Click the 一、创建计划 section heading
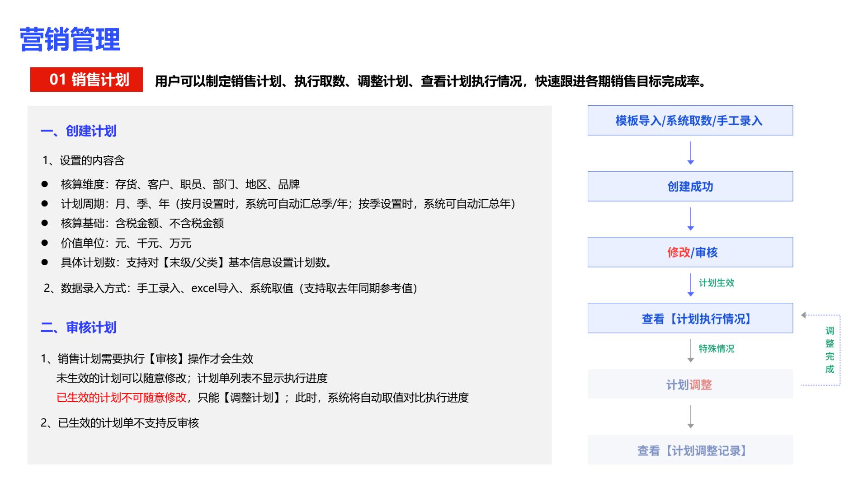This screenshot has width=868, height=488. [79, 131]
